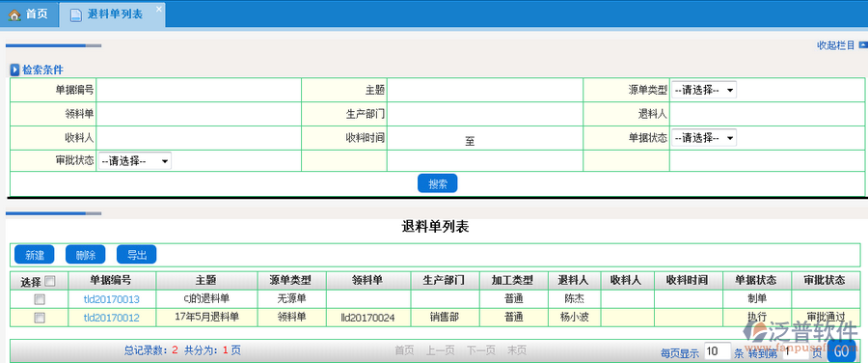Click the 删除 button
The image size is (868, 363).
point(85,254)
